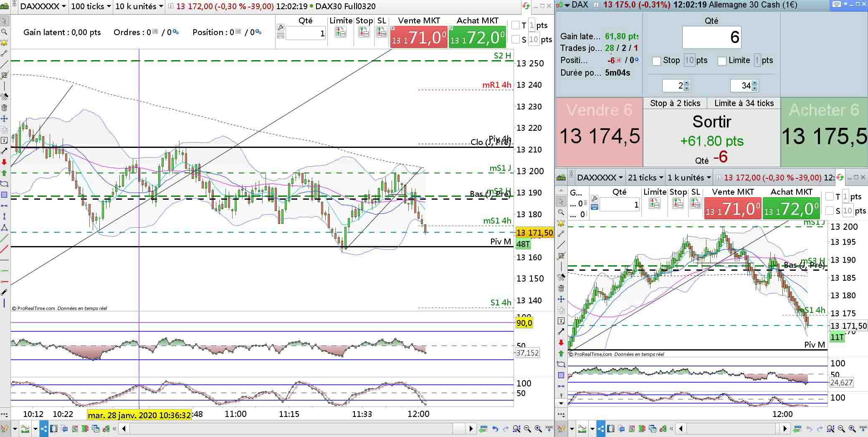The height and width of the screenshot is (437, 868).
Task: Click the info icon beside left chart price
Action: (x=171, y=6)
